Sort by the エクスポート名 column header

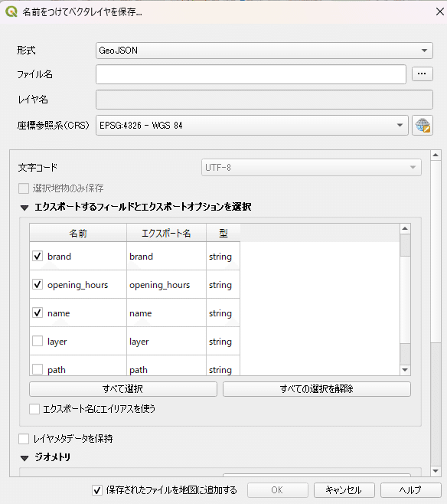coord(166,233)
